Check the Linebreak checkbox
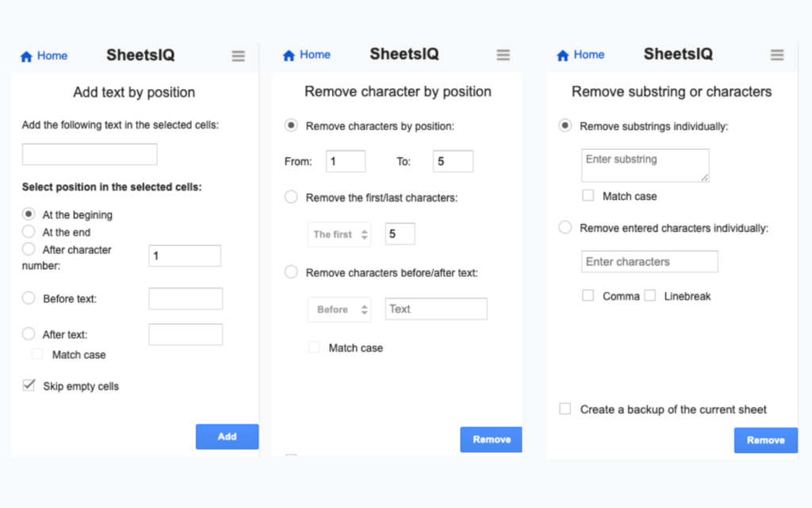The width and height of the screenshot is (812, 508). 650,295
